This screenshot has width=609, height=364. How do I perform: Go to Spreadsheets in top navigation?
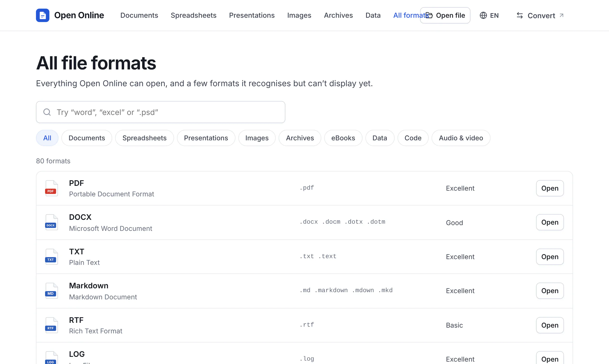(x=193, y=15)
